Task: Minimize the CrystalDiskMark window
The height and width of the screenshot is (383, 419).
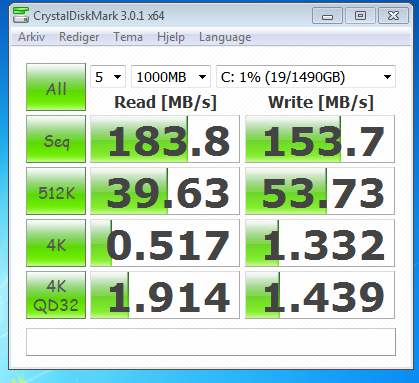Action: pos(327,16)
